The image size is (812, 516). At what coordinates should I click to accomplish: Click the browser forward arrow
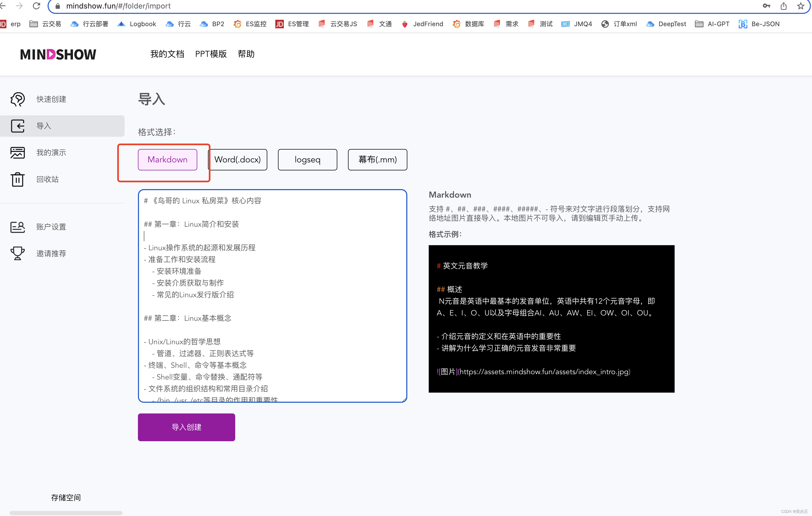click(x=19, y=6)
